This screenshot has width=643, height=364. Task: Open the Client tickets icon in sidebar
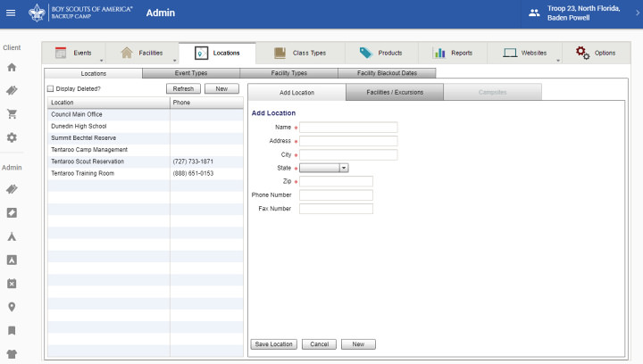point(12,90)
